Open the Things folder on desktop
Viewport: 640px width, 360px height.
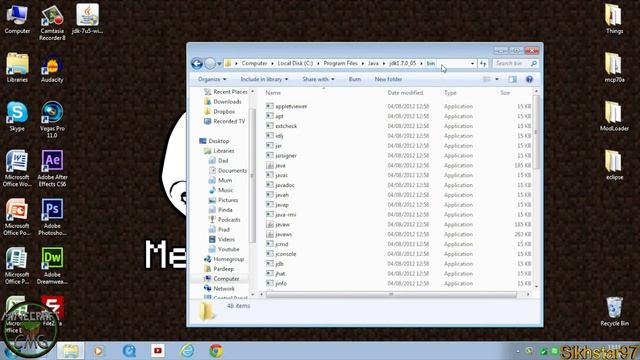[x=614, y=19]
